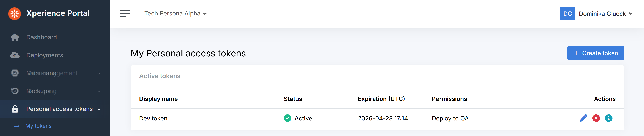The width and height of the screenshot is (644, 136).
Task: Collapse the Personal access tokens section
Action: (x=99, y=109)
